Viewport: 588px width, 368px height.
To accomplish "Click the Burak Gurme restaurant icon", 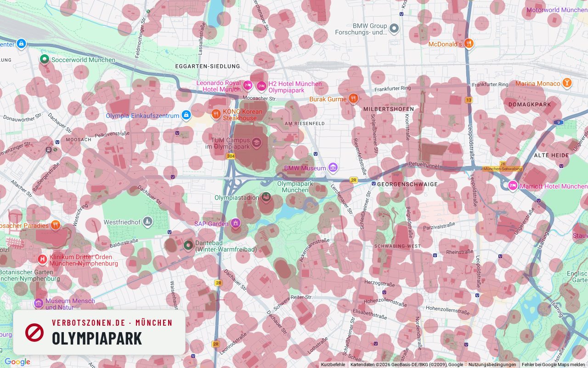I will (353, 98).
